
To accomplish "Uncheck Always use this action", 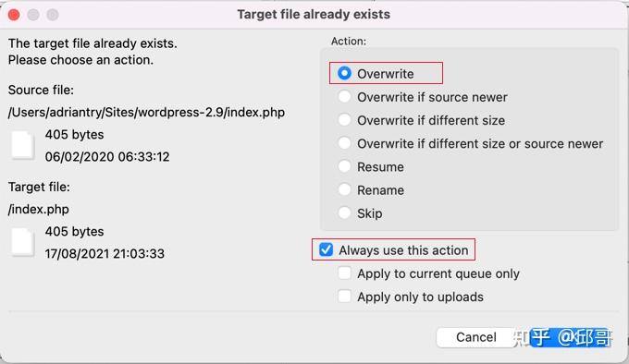I will [x=326, y=249].
